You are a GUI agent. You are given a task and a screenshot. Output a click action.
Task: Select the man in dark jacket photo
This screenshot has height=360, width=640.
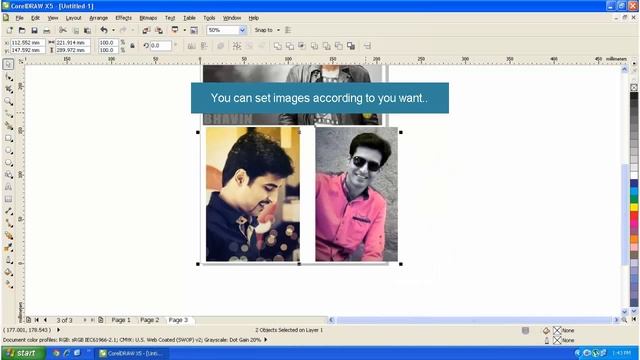tap(253, 194)
